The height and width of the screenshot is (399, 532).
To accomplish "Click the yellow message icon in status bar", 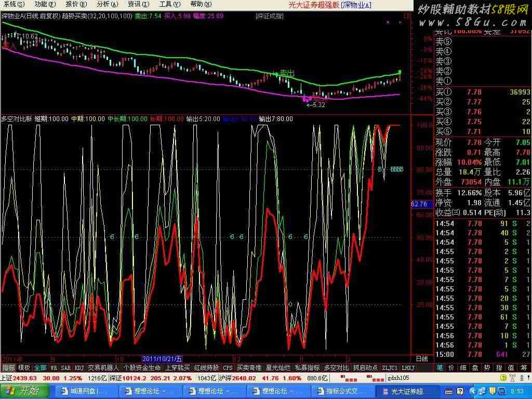I will 503,378.
